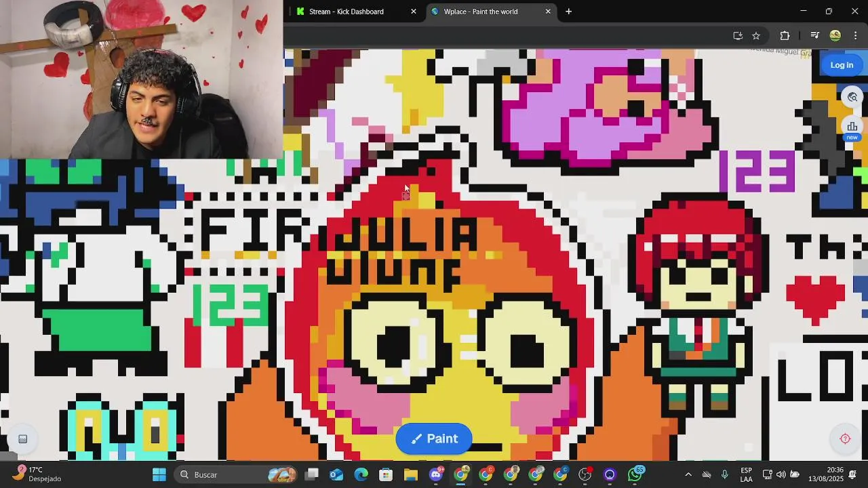Click the battery tray icon
Image resolution: width=868 pixels, height=488 pixels.
(x=795, y=474)
